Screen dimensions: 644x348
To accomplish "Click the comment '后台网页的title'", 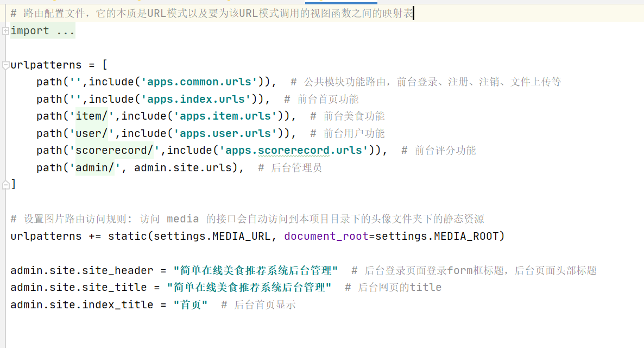I will (393, 288).
